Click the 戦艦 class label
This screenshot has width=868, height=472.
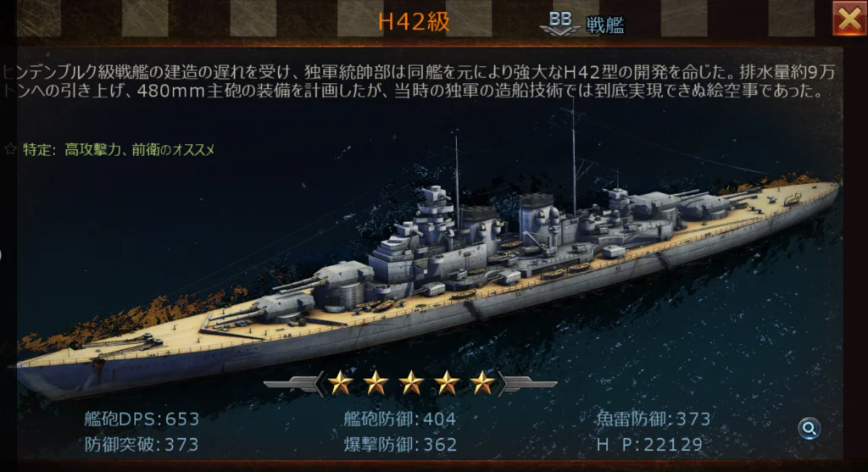[x=605, y=25]
